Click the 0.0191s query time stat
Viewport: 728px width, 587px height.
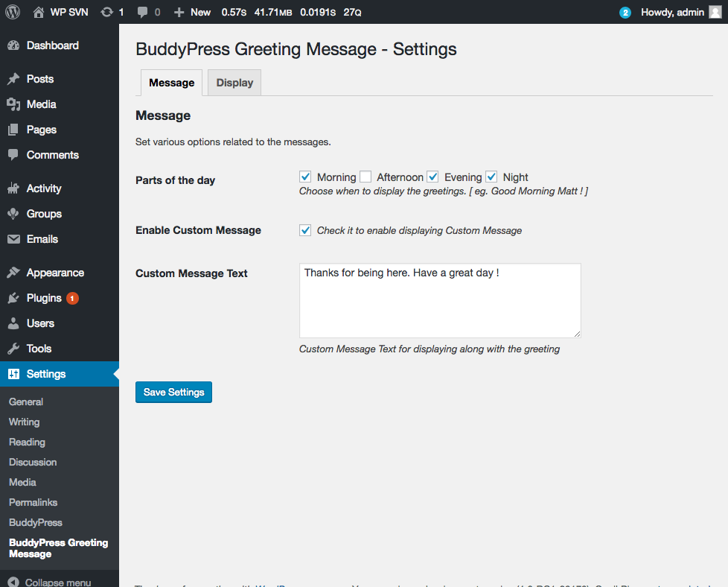[318, 13]
